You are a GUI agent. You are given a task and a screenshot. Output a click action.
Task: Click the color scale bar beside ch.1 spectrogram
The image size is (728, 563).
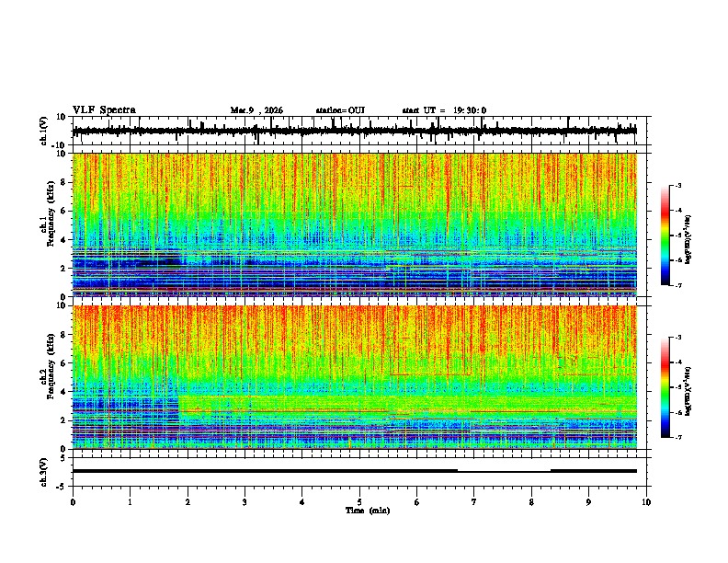pyautogui.click(x=665, y=236)
